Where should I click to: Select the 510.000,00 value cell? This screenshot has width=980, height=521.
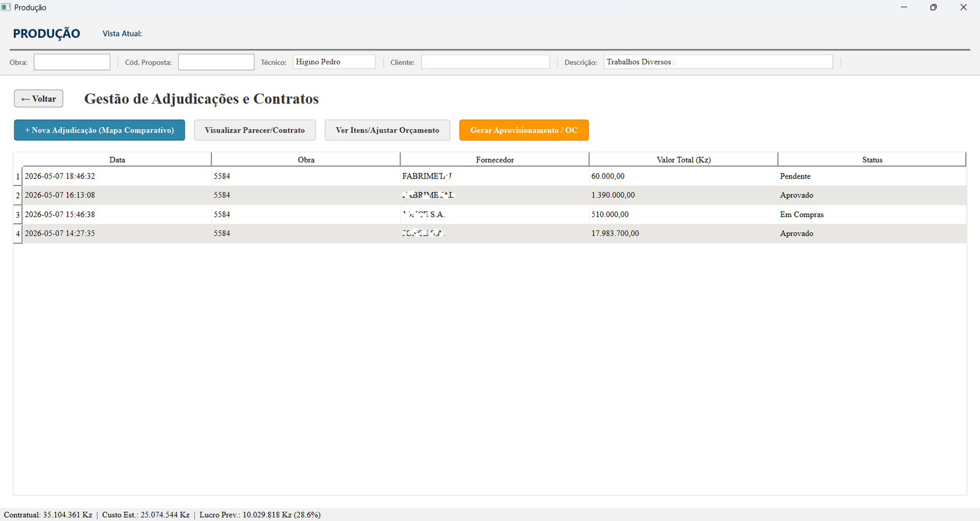684,215
